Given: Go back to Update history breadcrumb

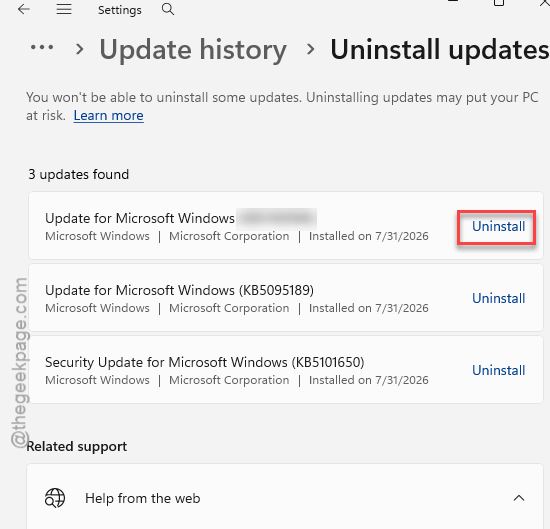Looking at the screenshot, I should (193, 49).
